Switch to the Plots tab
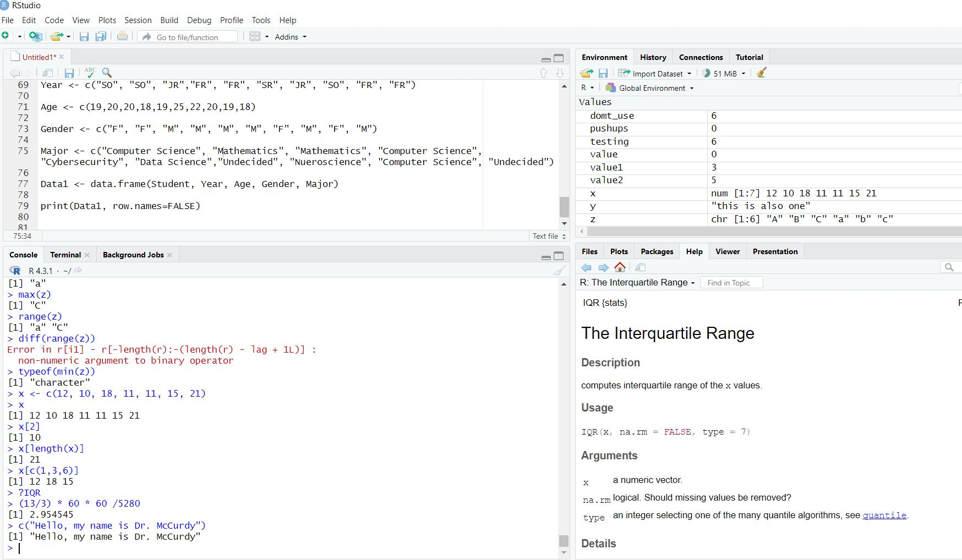The width and height of the screenshot is (962, 560). click(x=619, y=251)
